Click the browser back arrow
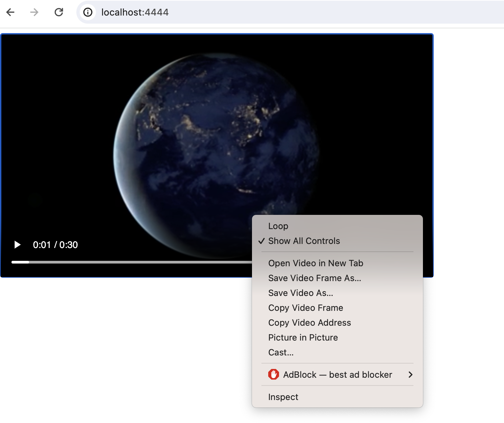Screen dimensions: 504x423 [10, 13]
